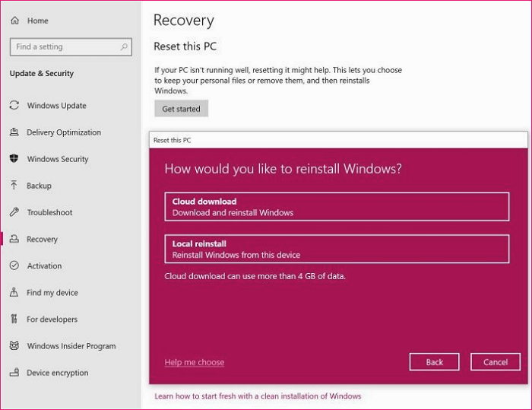Open the Help me choose link
532x410 pixels.
[195, 362]
